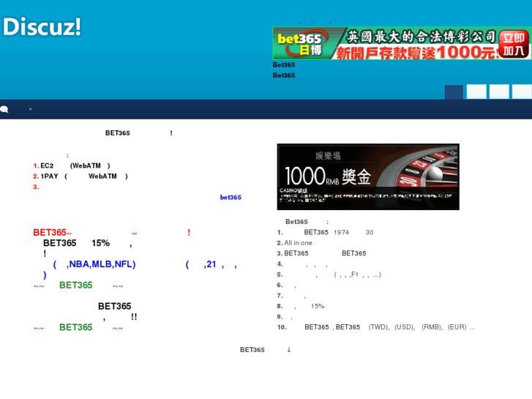This screenshot has width=532, height=399.
Task: Click the blue ',21 ,' text
Action: pos(211,264)
